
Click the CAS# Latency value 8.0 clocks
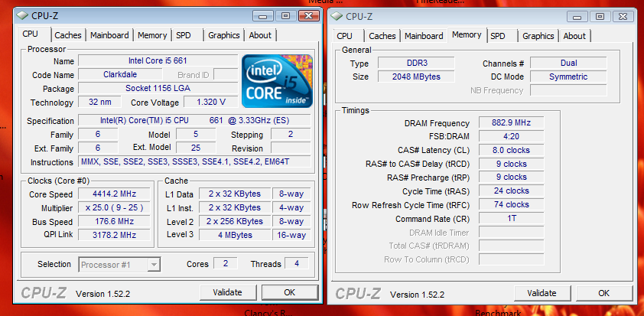pyautogui.click(x=512, y=150)
